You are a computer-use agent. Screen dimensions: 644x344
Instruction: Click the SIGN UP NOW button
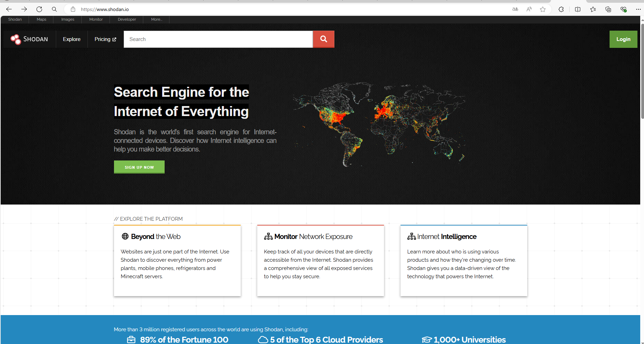click(x=139, y=167)
